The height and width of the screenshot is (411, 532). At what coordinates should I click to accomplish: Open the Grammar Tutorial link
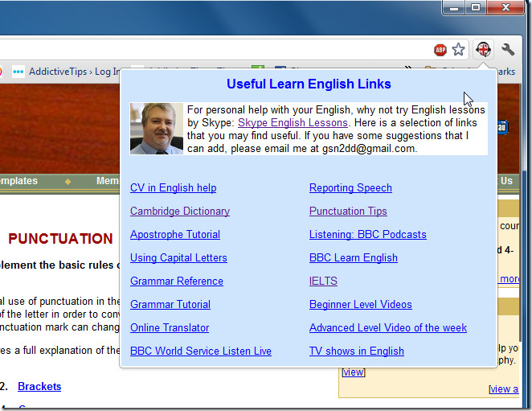(170, 304)
